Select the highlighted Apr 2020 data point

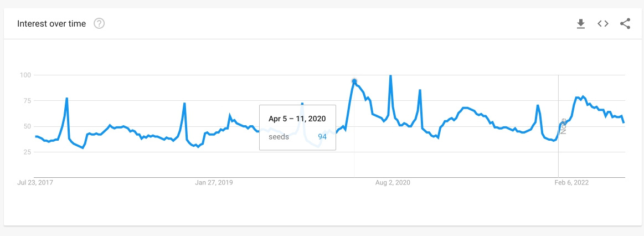[x=354, y=81]
